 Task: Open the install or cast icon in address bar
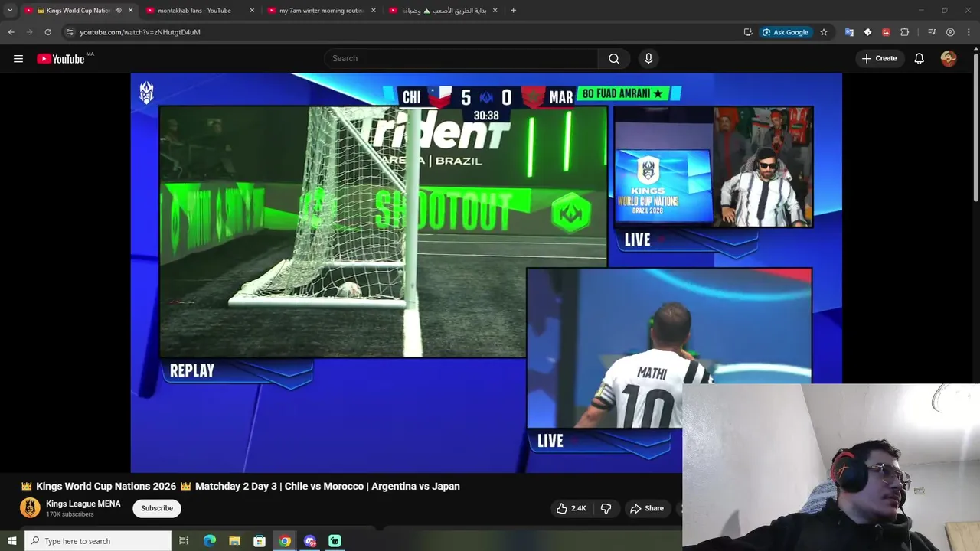748,32
